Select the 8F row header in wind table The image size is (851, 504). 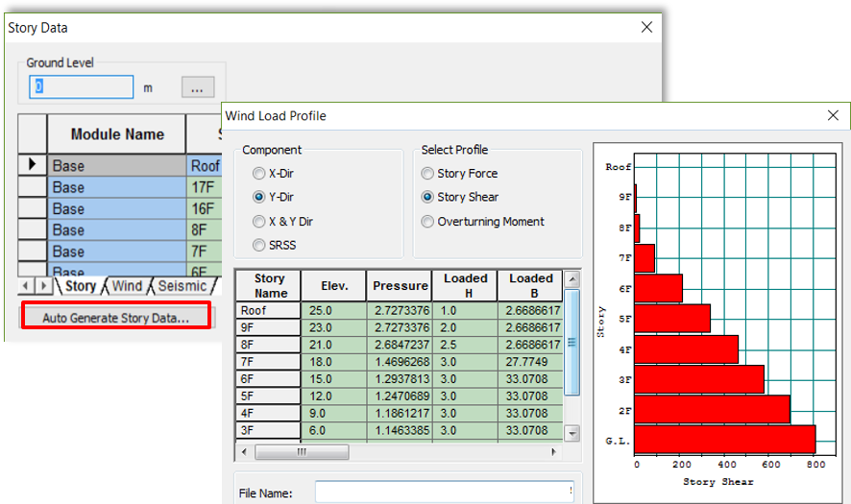269,345
